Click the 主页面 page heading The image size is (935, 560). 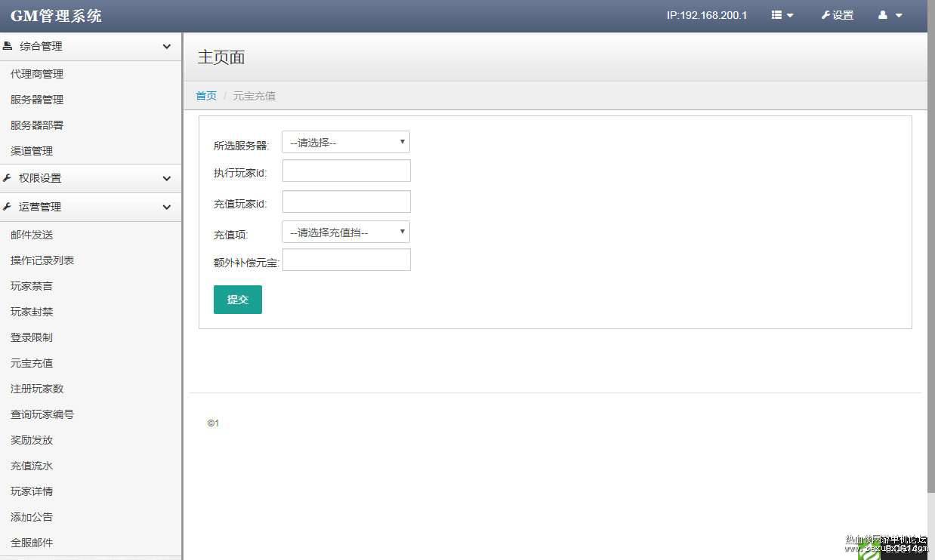click(221, 57)
